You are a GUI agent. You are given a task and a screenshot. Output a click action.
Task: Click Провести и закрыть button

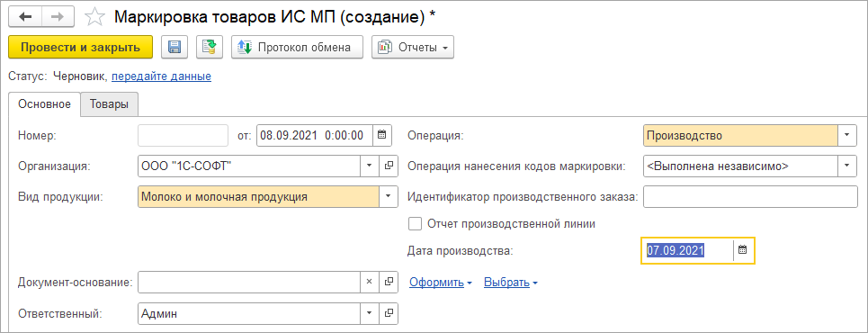80,47
